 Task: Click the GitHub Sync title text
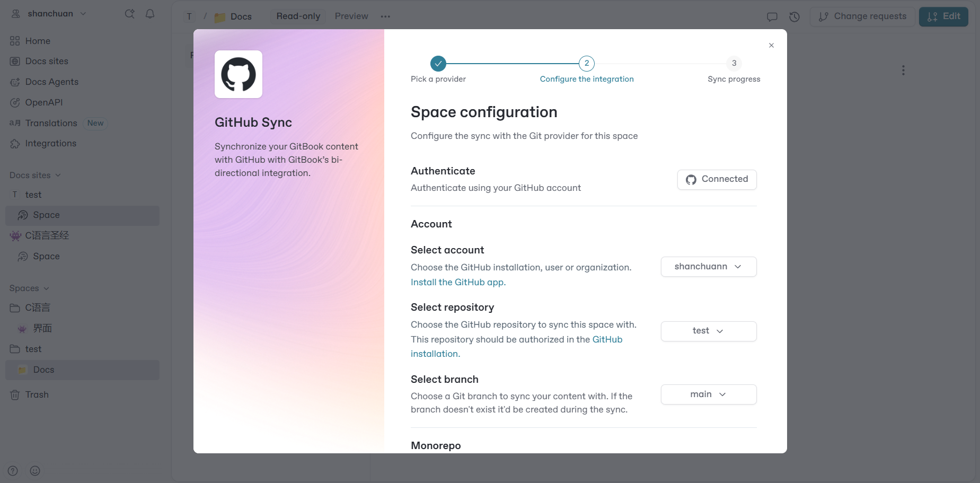click(253, 122)
